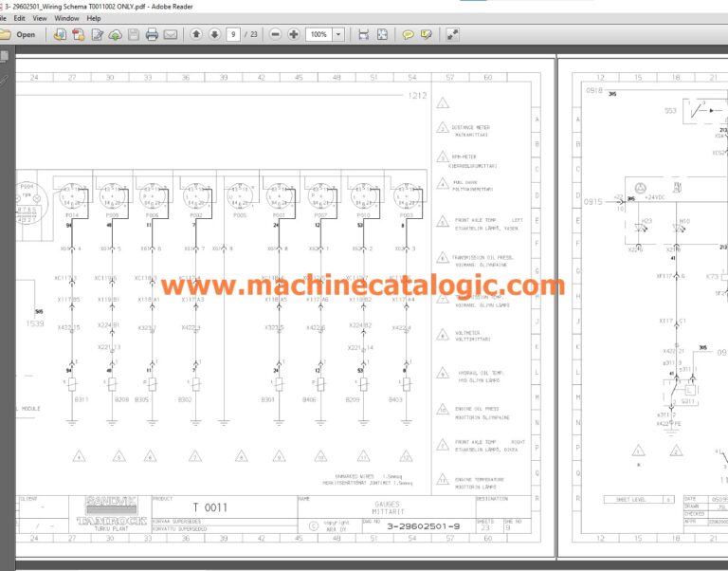Click the B403 sensor label
Viewport: 728px width, 571px height.
395,399
